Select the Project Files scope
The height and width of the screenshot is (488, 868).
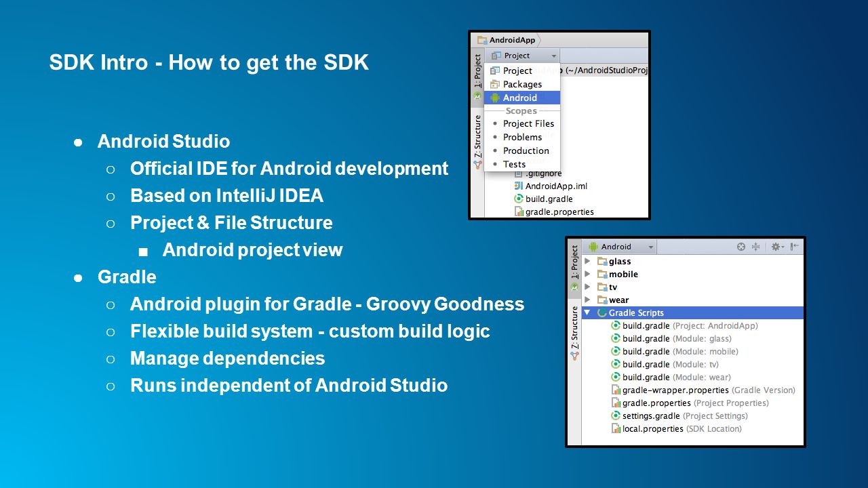pyautogui.click(x=522, y=123)
